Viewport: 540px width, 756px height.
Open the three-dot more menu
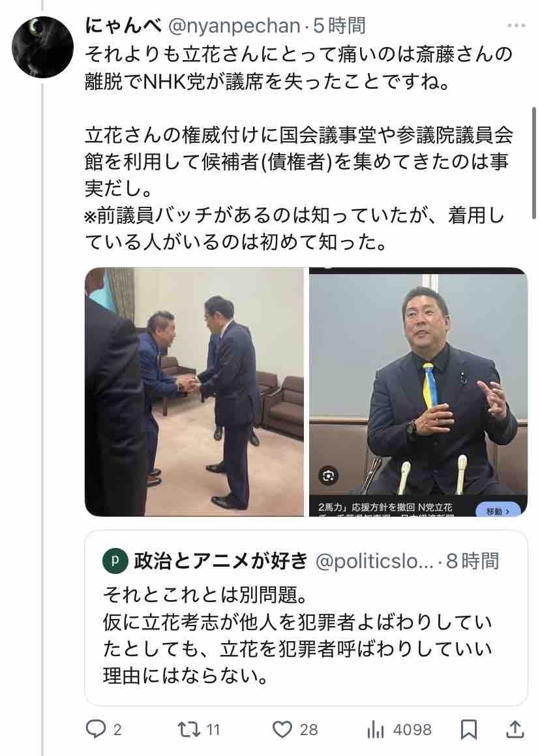[x=516, y=25]
